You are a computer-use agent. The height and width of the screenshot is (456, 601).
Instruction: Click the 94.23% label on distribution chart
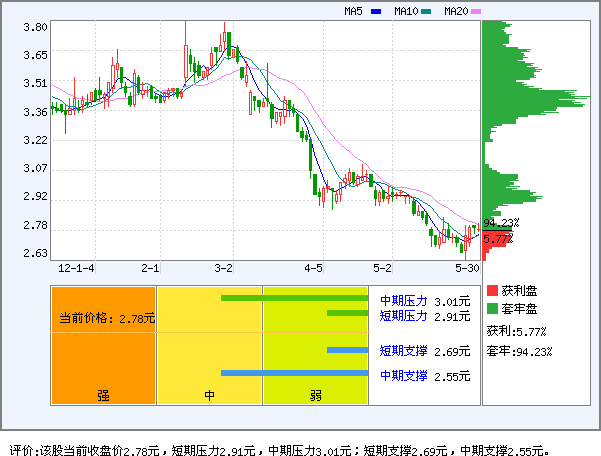501,223
